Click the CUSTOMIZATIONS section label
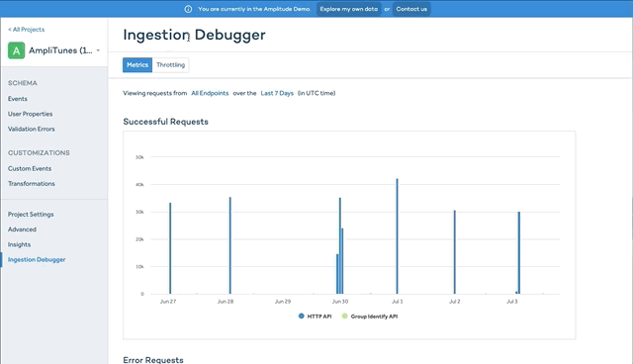The image size is (633, 364). [x=39, y=153]
